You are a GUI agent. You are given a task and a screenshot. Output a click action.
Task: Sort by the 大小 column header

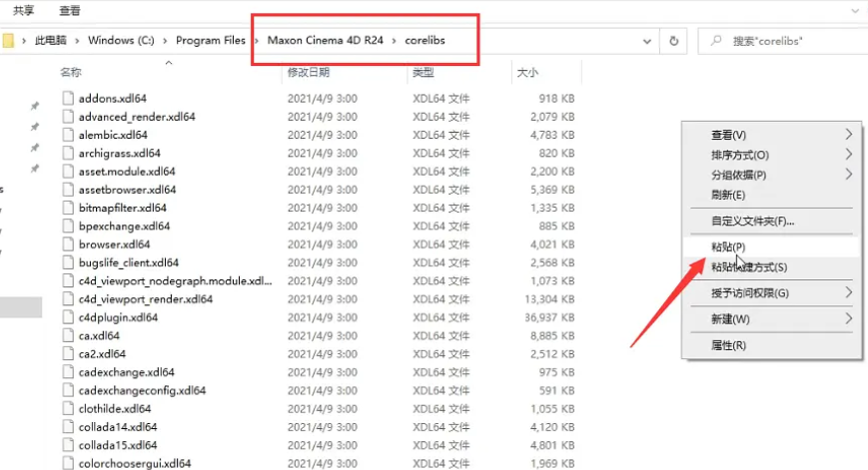click(x=527, y=72)
